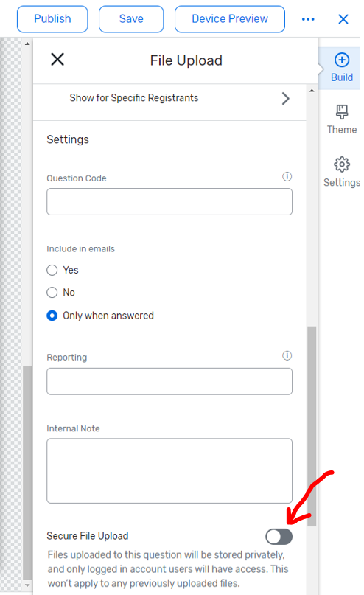Close the File Upload panel
The image size is (364, 595).
tap(57, 59)
